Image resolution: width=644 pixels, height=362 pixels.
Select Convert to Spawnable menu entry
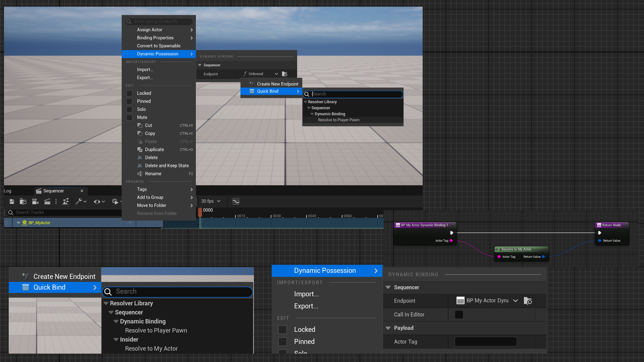[x=158, y=46]
